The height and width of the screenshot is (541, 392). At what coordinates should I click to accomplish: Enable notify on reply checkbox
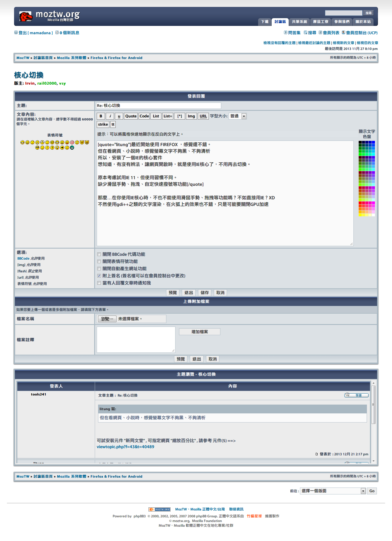tap(99, 283)
